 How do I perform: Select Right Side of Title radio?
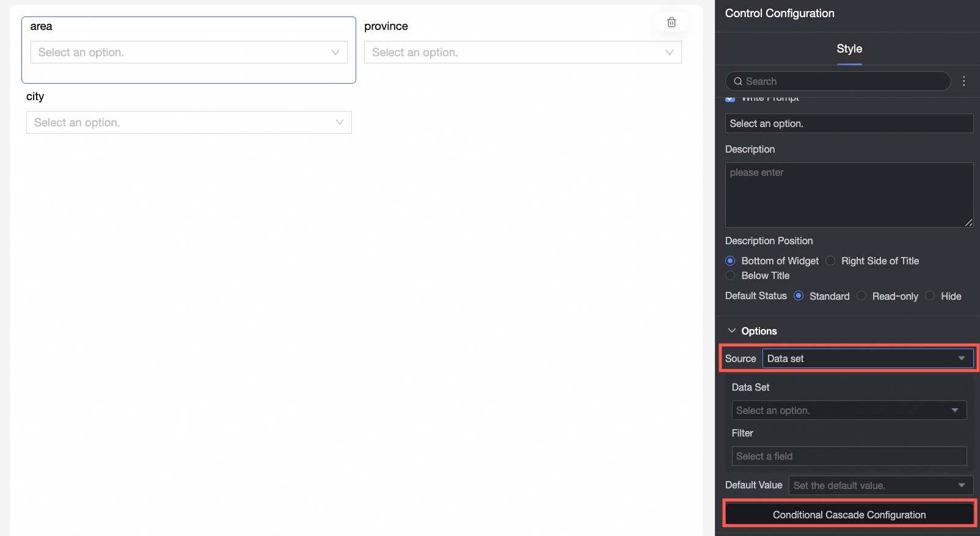[x=830, y=261]
